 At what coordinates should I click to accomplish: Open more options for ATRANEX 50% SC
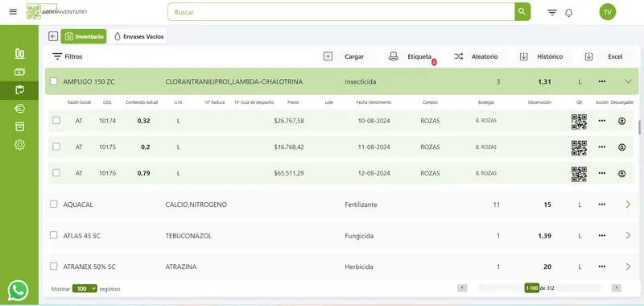(601, 267)
